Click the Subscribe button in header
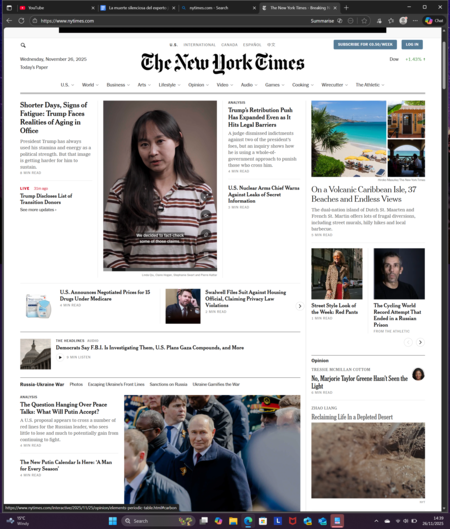450x529 pixels. pos(365,45)
